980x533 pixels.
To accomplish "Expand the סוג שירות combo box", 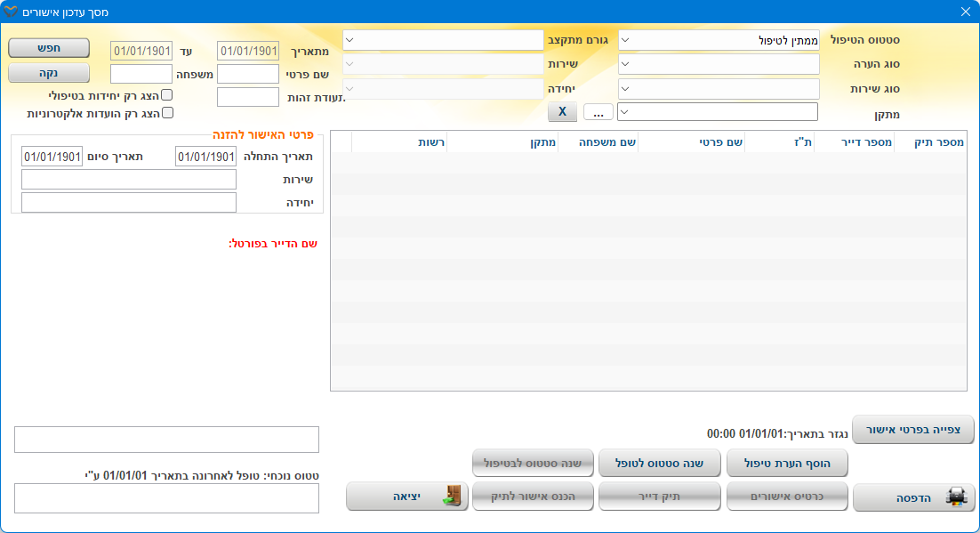I will pos(625,89).
